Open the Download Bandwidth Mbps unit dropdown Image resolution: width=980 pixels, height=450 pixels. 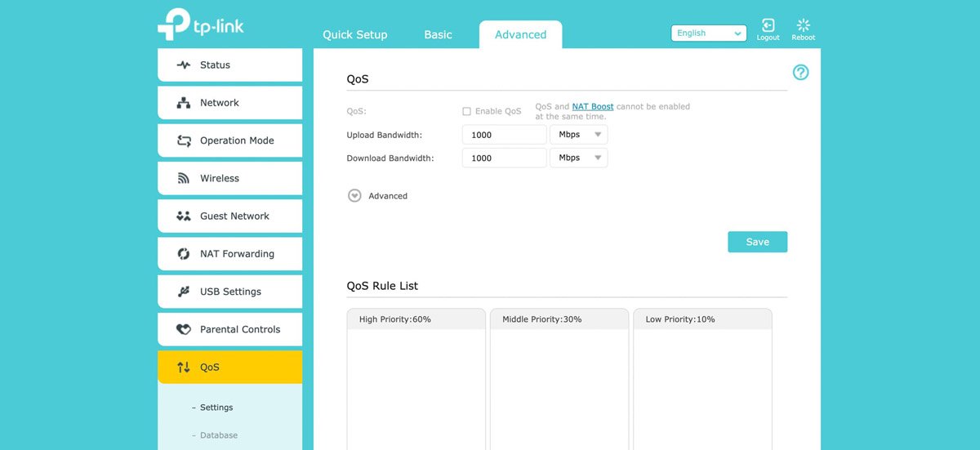[579, 158]
